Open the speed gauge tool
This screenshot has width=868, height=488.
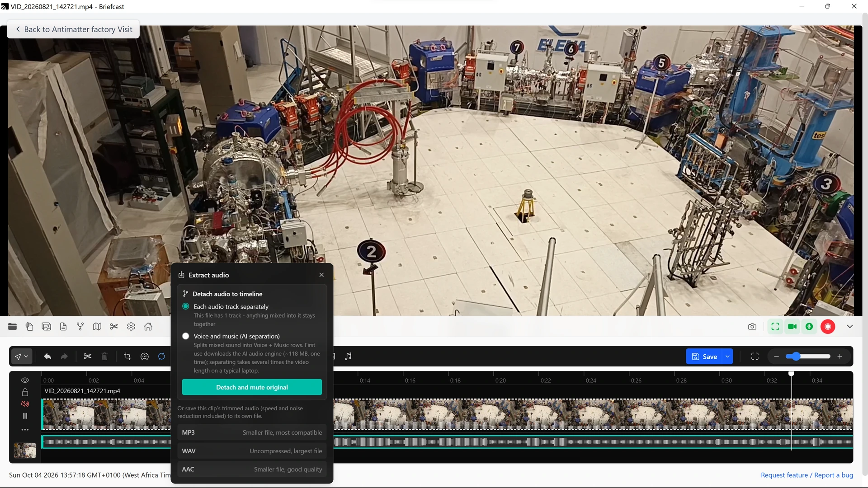point(144,356)
